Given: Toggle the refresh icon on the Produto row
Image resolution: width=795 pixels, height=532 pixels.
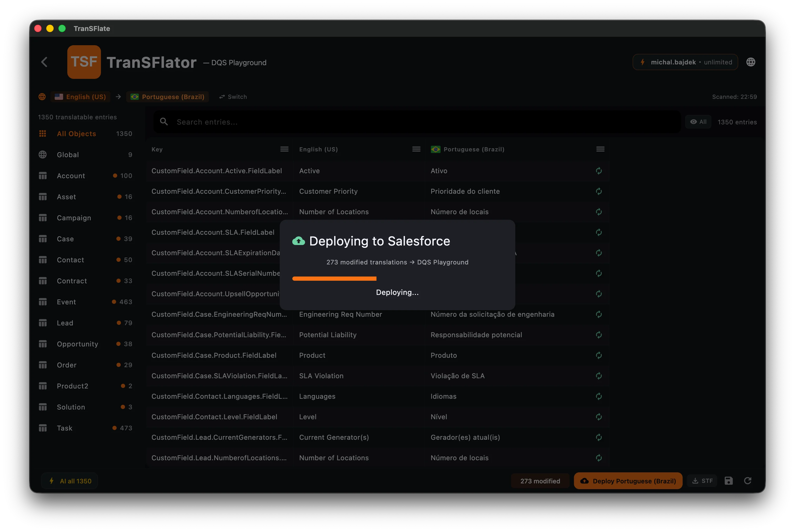Looking at the screenshot, I should (x=599, y=355).
